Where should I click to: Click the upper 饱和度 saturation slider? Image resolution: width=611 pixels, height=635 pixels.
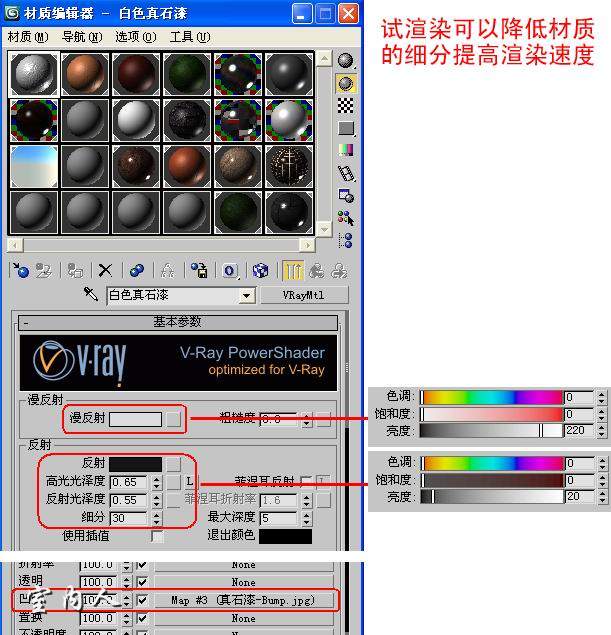[x=491, y=414]
